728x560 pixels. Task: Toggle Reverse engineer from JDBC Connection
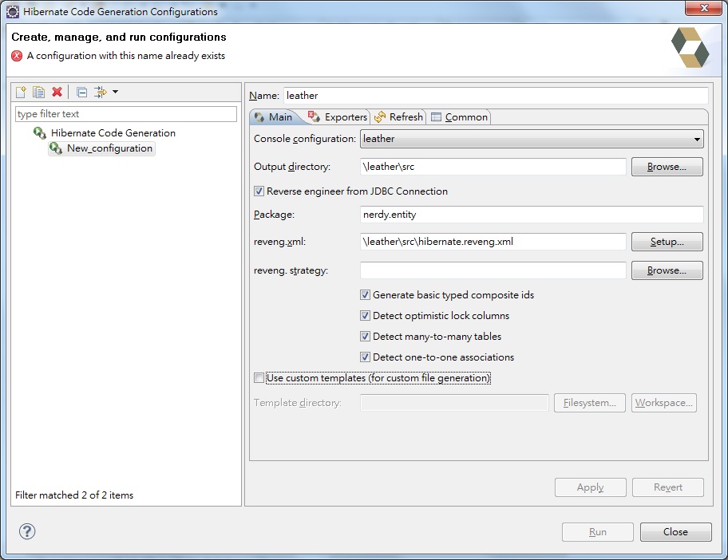click(259, 191)
